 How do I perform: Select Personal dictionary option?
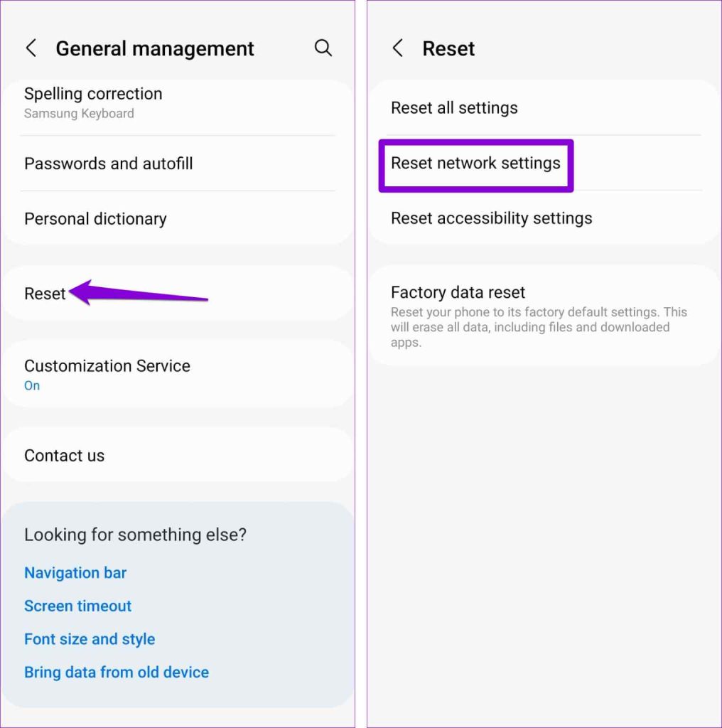pyautogui.click(x=95, y=219)
